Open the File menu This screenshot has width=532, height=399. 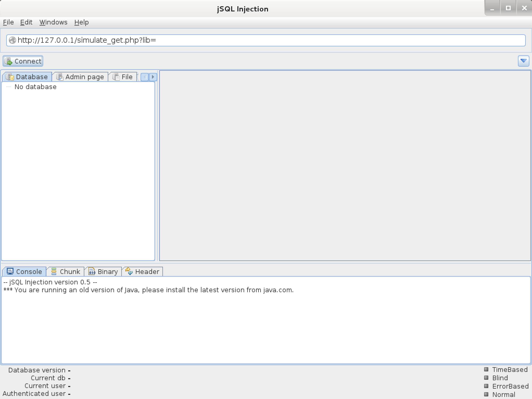click(8, 22)
